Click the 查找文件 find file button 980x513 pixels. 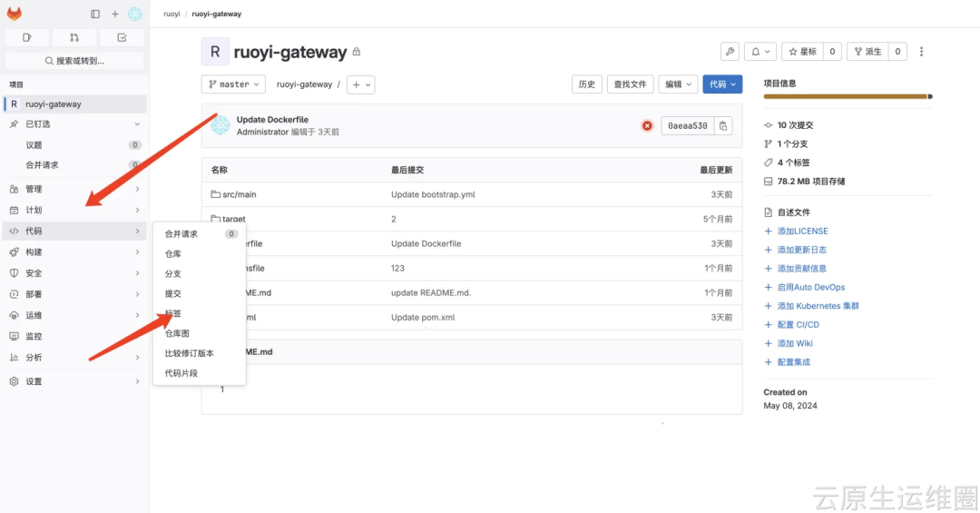[x=630, y=84]
